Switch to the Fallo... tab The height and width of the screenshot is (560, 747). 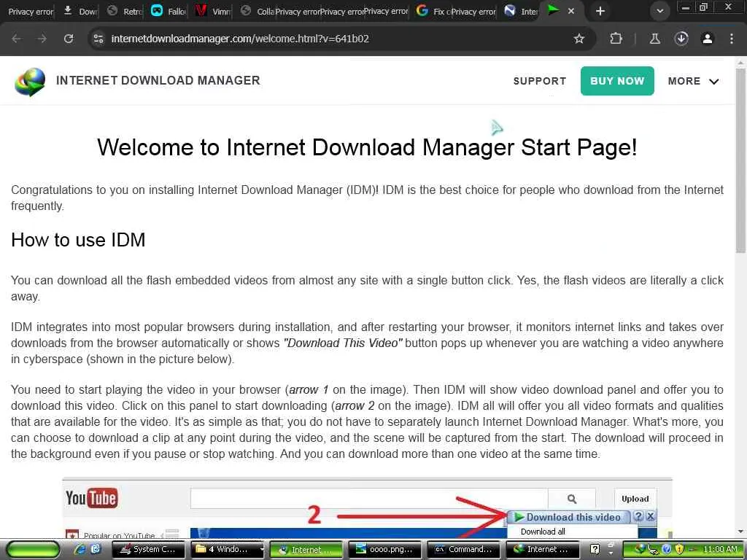coord(169,11)
